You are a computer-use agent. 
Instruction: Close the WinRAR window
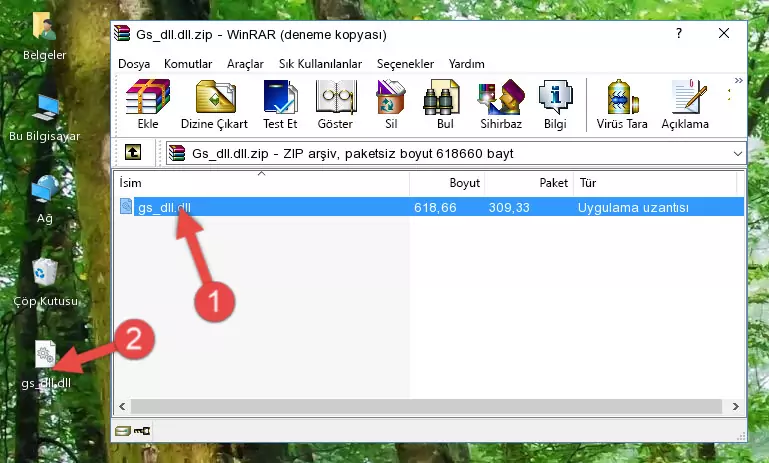click(x=723, y=33)
